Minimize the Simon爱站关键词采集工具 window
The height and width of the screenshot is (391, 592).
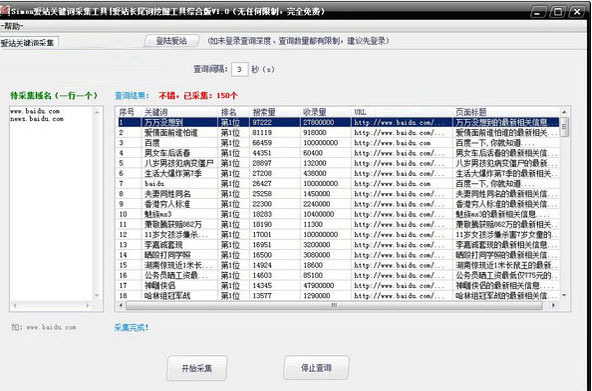pos(538,12)
